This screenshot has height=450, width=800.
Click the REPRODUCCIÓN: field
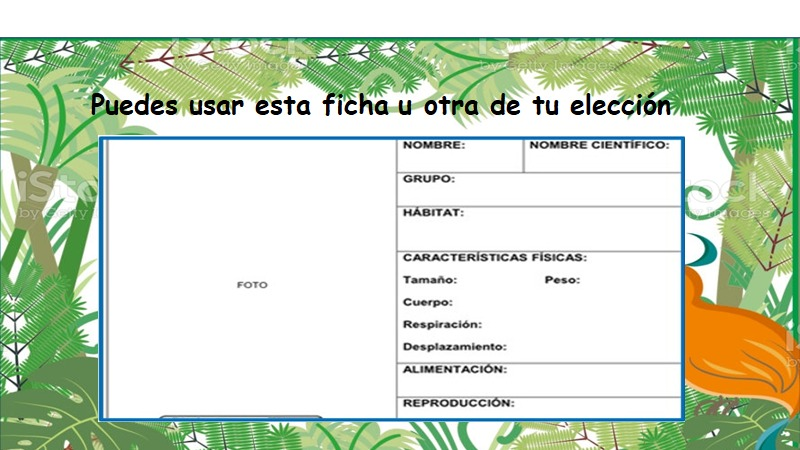click(x=539, y=408)
